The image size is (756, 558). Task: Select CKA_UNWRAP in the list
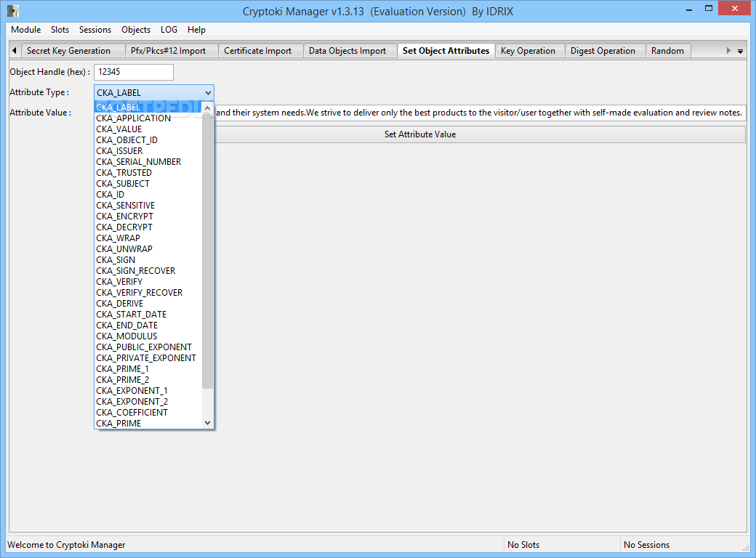[148, 249]
